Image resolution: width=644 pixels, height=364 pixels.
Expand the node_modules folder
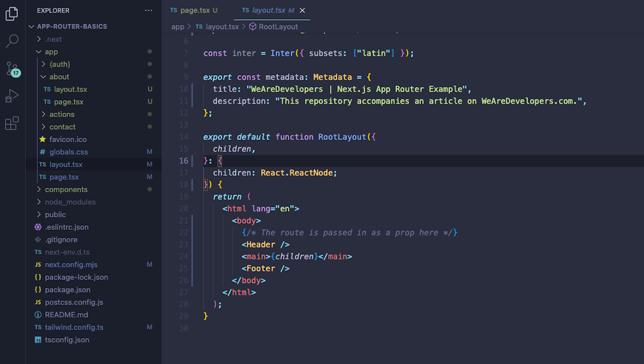70,202
